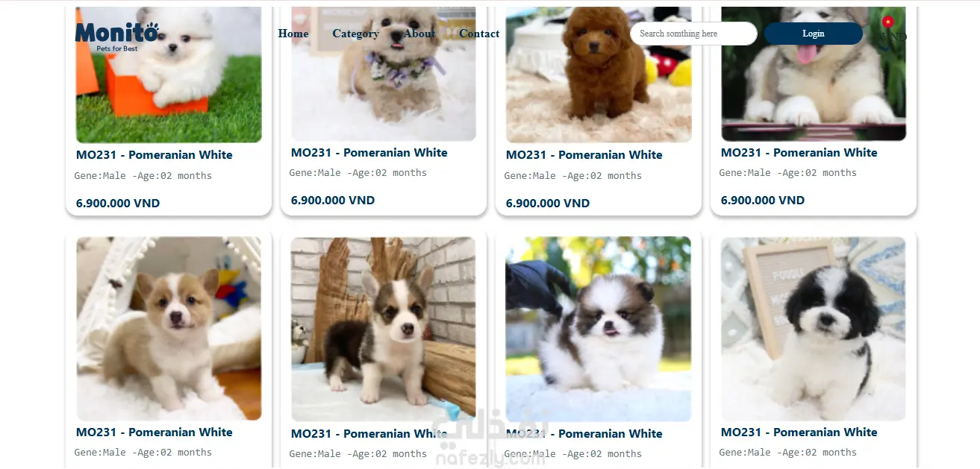Image resolution: width=980 pixels, height=469 pixels.
Task: Click first card's "MO231 - Pomeranian White" title
Action: coord(155,155)
